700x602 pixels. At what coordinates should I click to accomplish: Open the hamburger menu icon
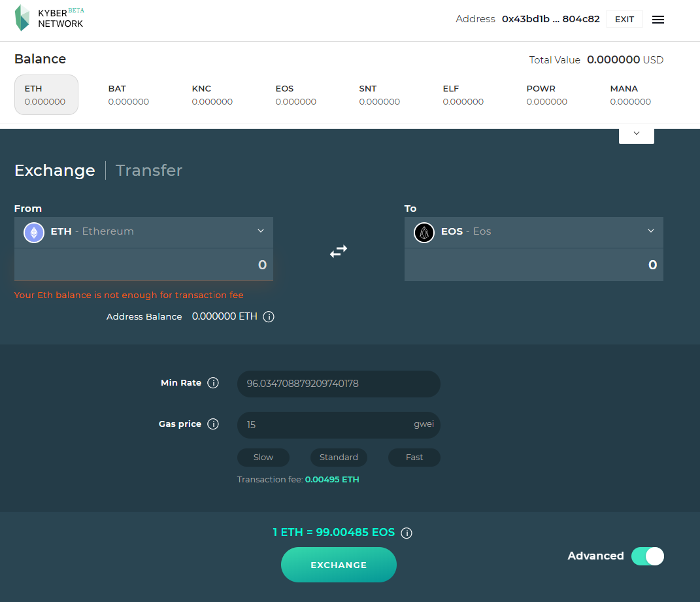tap(658, 20)
